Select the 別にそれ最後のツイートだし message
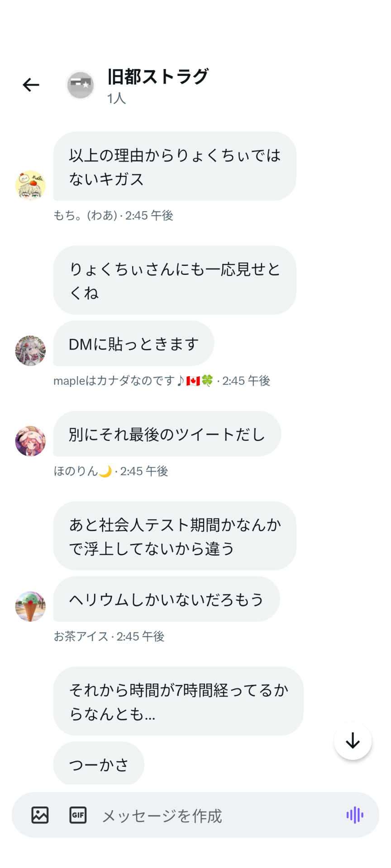Screen dimensions: 391x868 click(167, 434)
